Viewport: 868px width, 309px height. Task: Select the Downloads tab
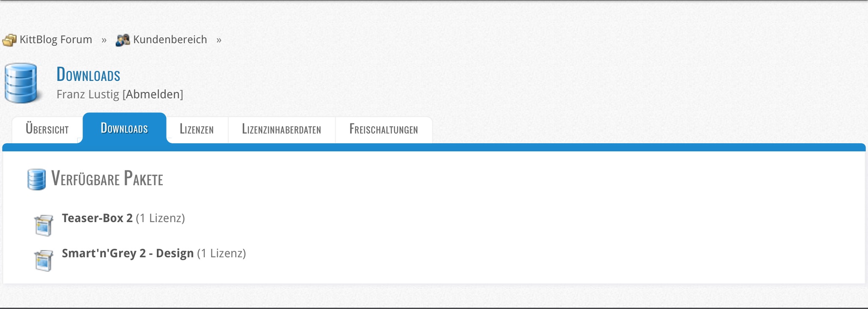tap(124, 128)
